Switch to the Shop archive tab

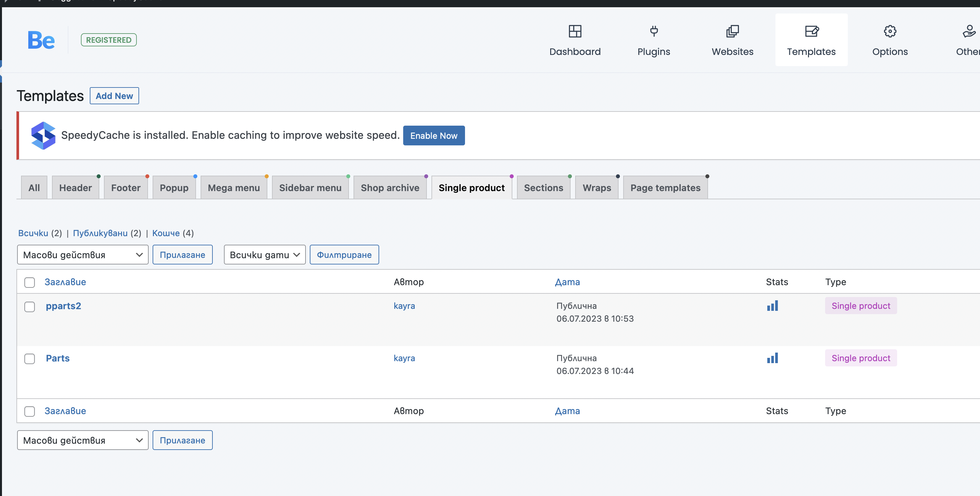click(390, 187)
